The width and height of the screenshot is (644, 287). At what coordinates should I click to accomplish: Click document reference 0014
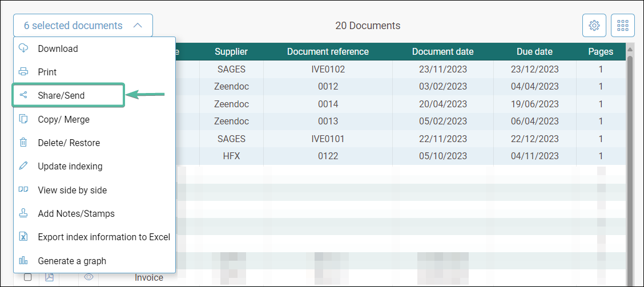(328, 104)
